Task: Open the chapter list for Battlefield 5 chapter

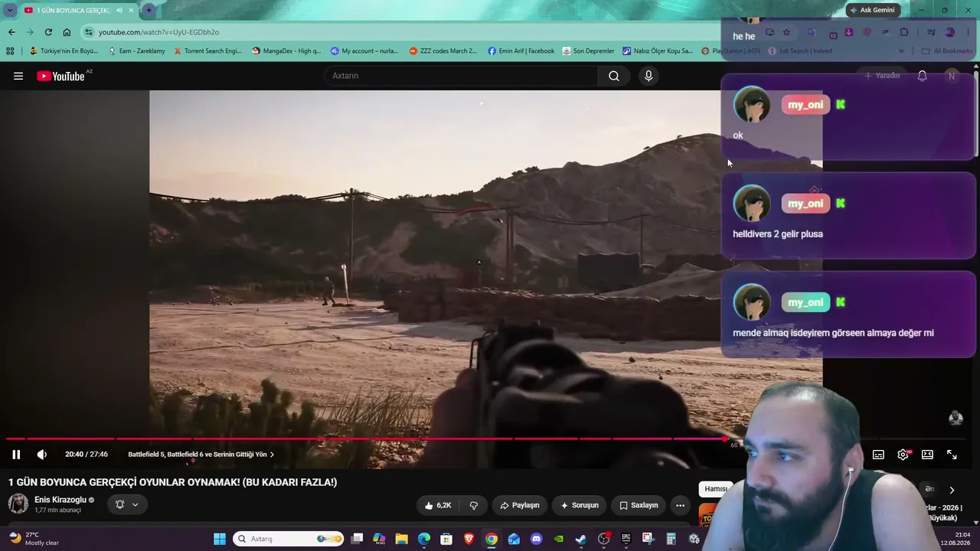Action: tap(201, 455)
